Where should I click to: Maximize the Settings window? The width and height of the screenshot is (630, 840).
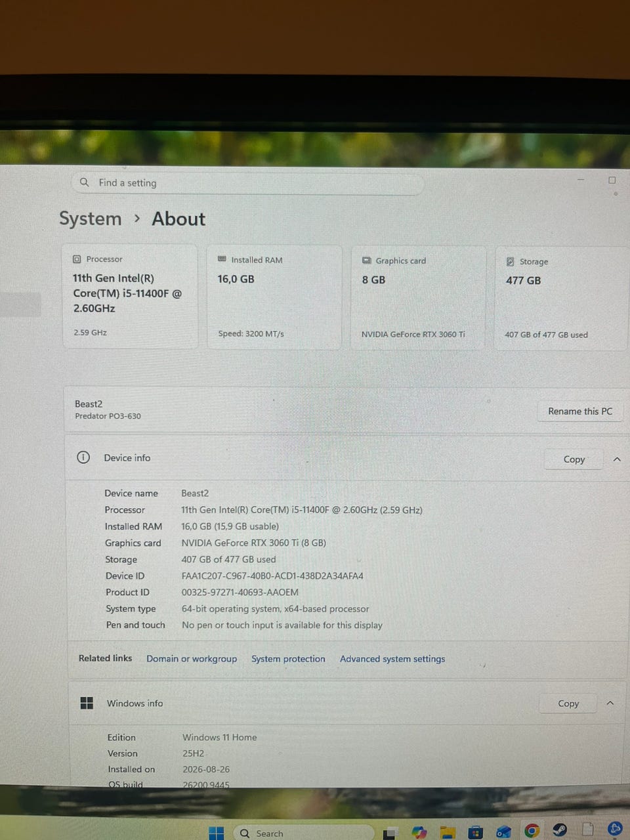coord(612,180)
